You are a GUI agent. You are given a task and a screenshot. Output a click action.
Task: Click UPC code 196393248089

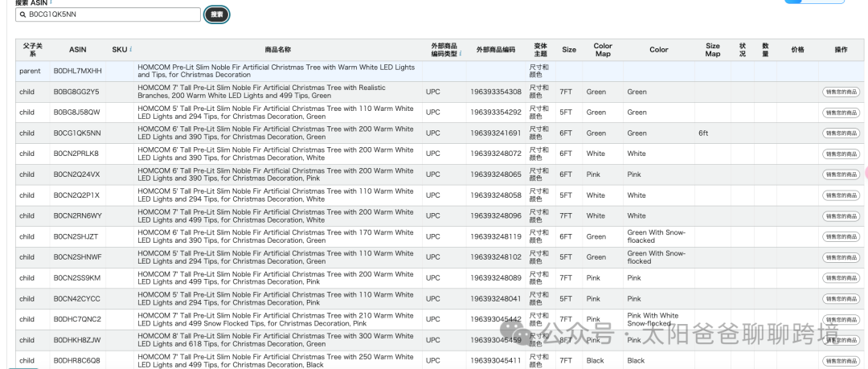(x=496, y=278)
